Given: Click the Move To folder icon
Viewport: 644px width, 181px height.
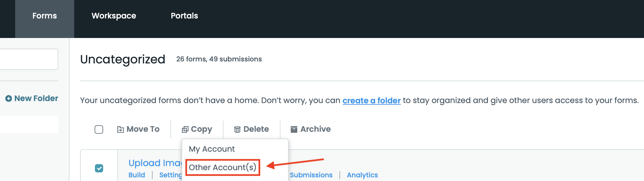Looking at the screenshot, I should pyautogui.click(x=121, y=129).
